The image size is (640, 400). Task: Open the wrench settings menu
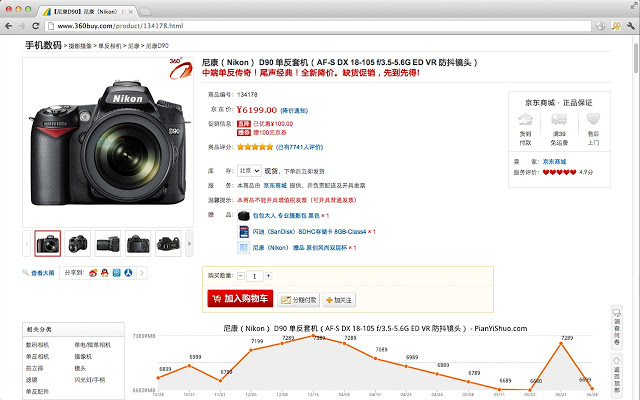coord(631,26)
